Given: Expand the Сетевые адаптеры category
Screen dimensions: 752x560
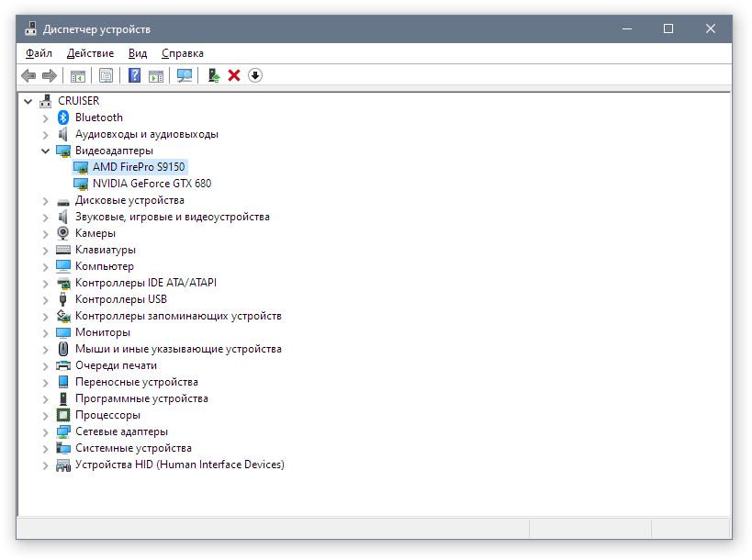Looking at the screenshot, I should click(45, 431).
